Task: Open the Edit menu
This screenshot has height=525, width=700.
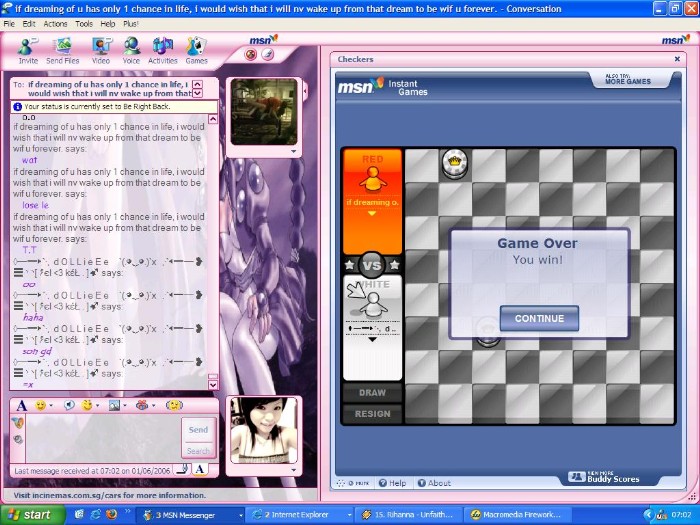Action: pos(29,24)
